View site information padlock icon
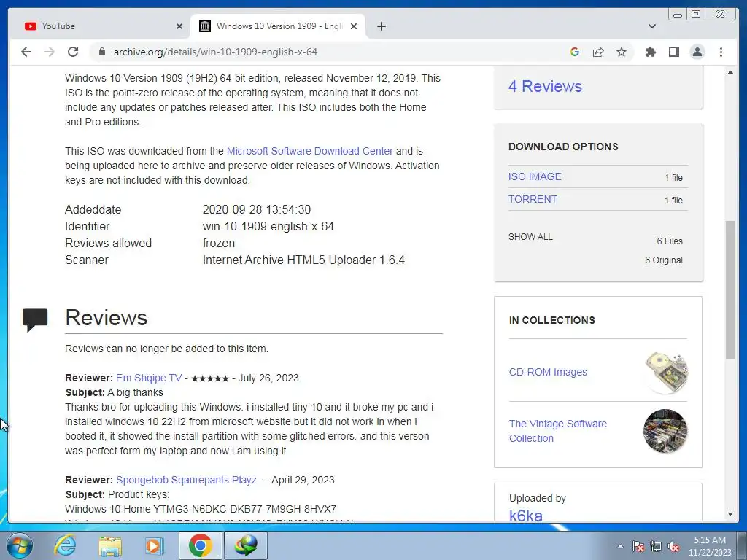 coord(102,52)
